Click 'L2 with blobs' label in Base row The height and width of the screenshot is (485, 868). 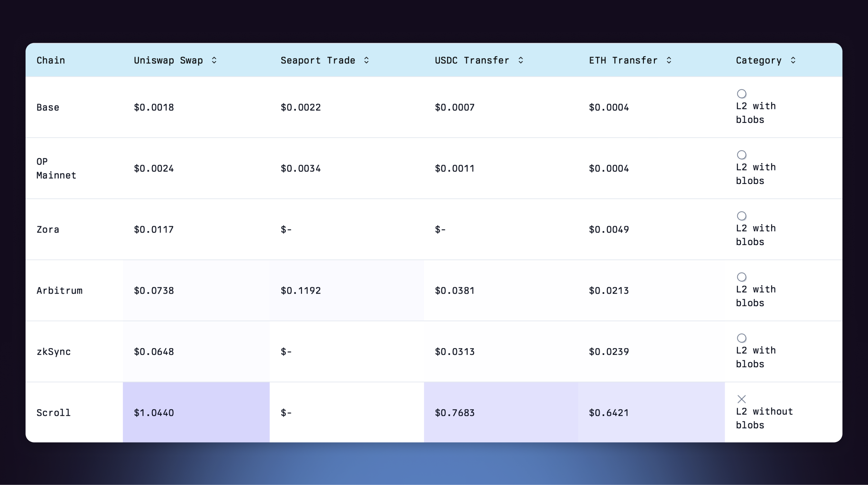click(756, 113)
